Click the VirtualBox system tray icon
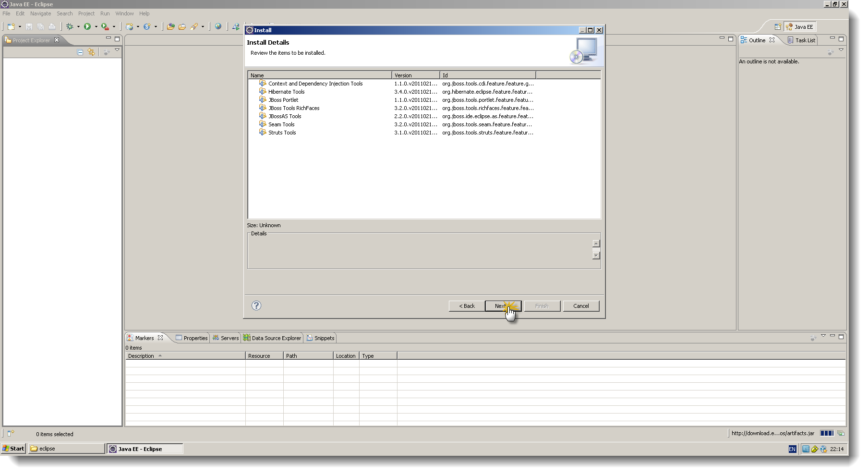This screenshot has width=868, height=475. 823,449
